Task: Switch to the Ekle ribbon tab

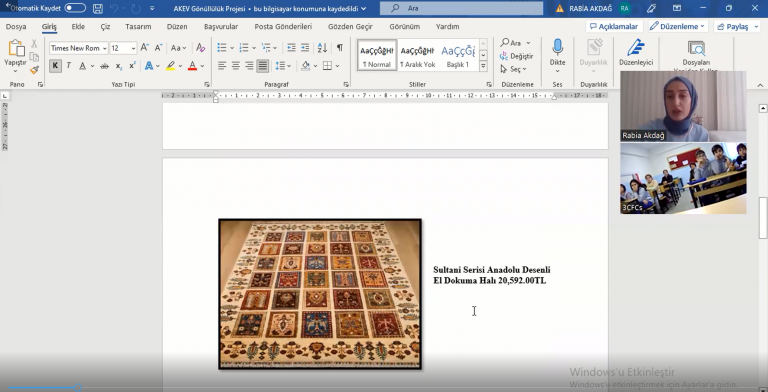Action: 78,26
